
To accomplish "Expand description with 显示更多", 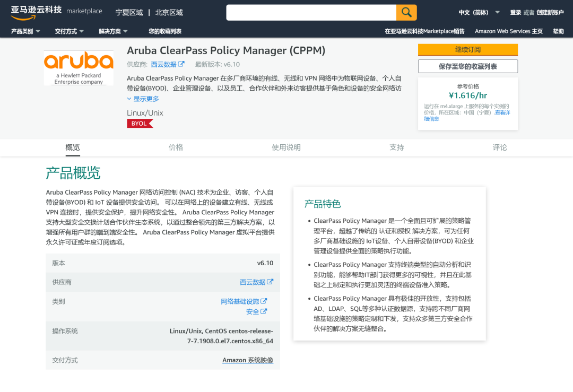I will (143, 99).
